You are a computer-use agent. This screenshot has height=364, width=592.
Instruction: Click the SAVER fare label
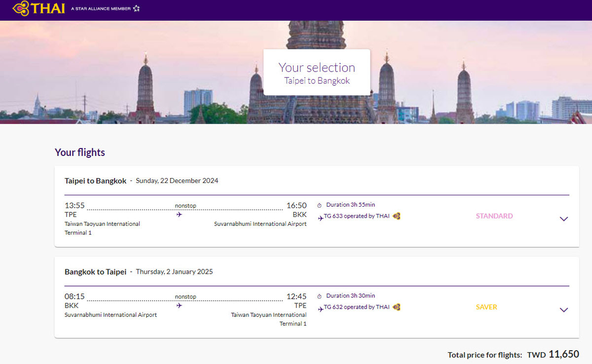coord(486,307)
